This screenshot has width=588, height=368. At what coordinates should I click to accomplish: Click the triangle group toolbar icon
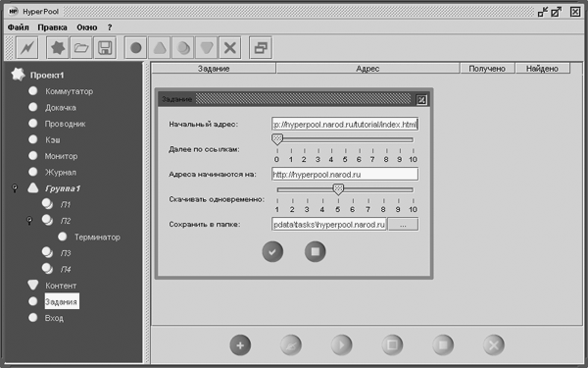(160, 48)
